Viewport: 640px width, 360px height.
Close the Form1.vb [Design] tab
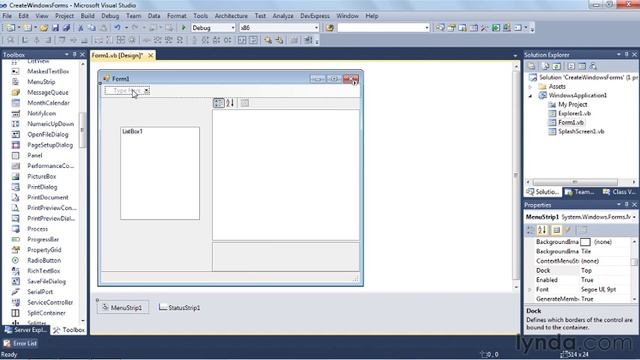click(x=151, y=55)
